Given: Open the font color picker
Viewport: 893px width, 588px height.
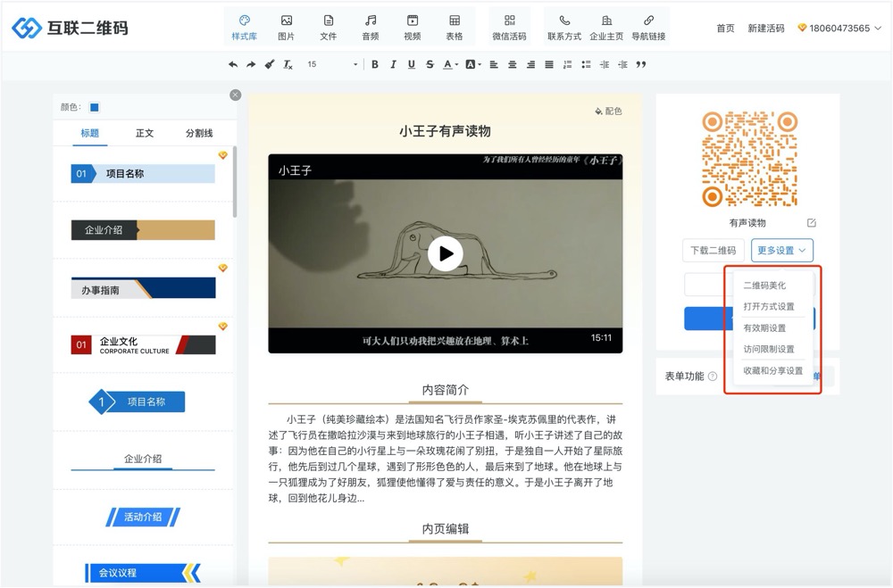Looking at the screenshot, I should [450, 64].
